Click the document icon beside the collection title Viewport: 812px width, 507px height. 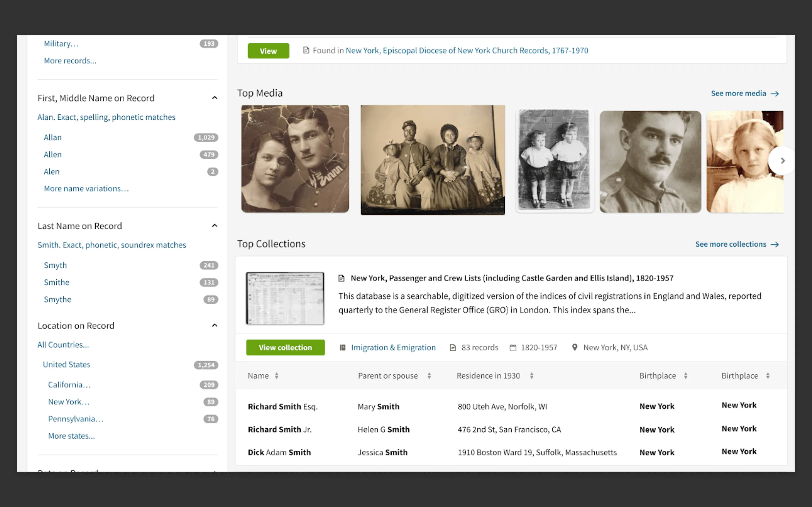[341, 278]
